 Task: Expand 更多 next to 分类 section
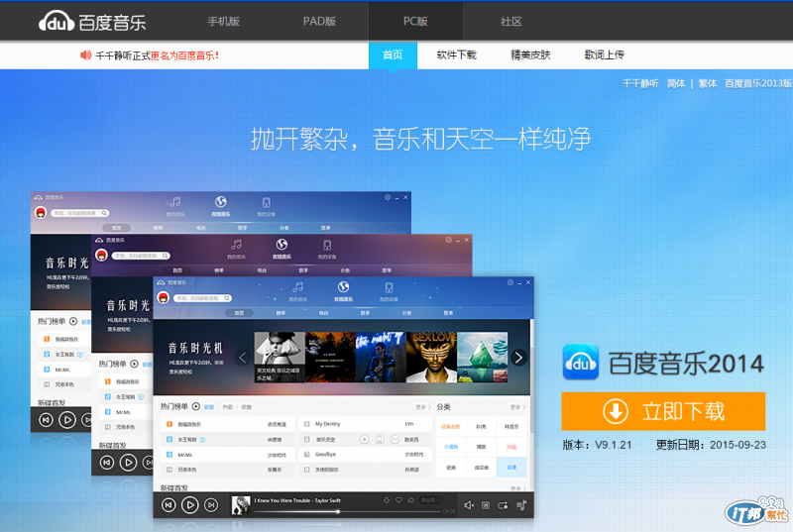click(x=517, y=407)
